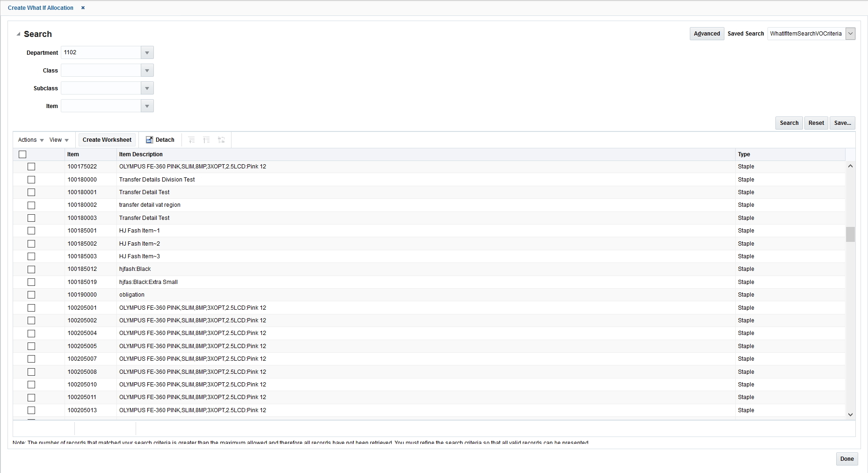Click the table scroll up arrow
Screen dimensions: 868x473
tap(850, 166)
